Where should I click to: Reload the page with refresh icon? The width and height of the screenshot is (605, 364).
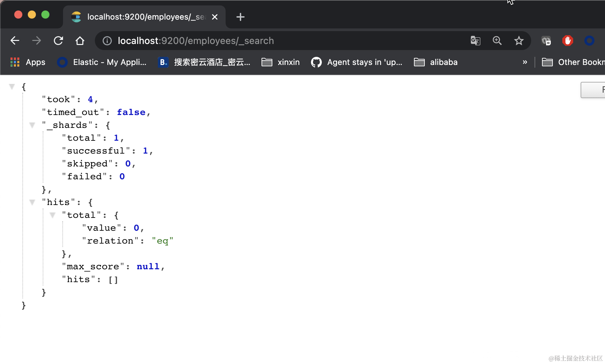click(x=58, y=41)
